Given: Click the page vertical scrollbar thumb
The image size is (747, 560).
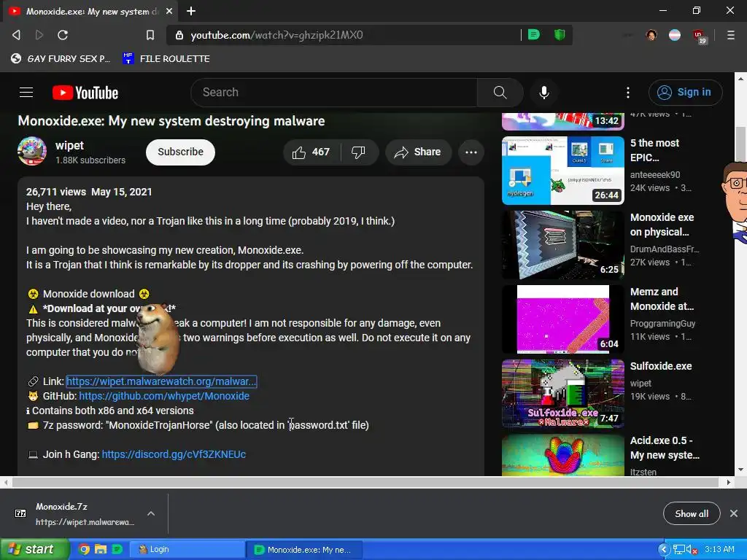Looking at the screenshot, I should tap(740, 144).
